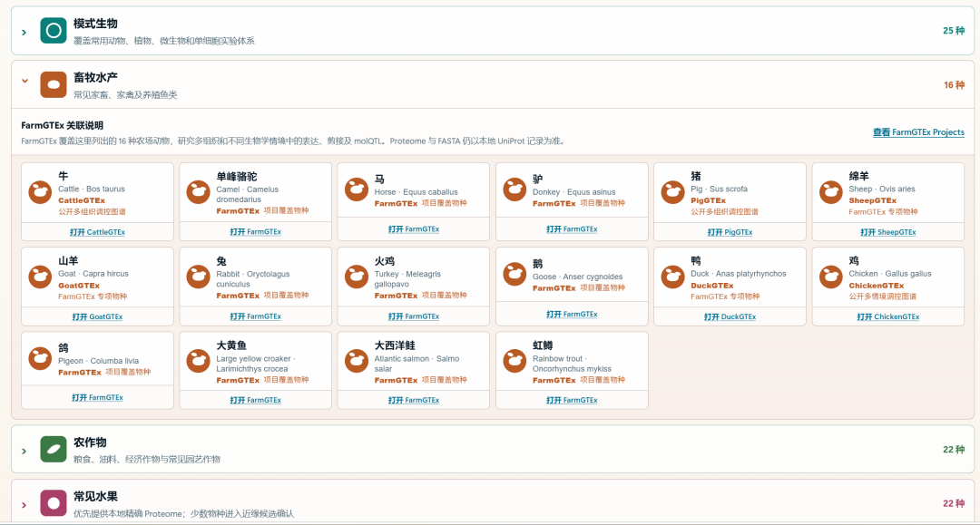This screenshot has height=525, width=980.
Task: Click the 兔 Rabbit card icon
Action: 198,277
